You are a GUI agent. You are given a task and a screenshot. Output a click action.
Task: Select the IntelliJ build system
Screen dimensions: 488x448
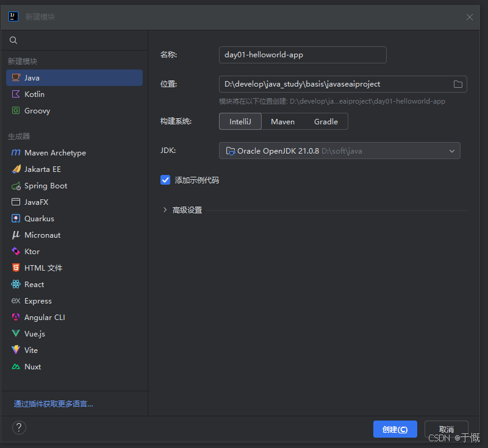240,121
